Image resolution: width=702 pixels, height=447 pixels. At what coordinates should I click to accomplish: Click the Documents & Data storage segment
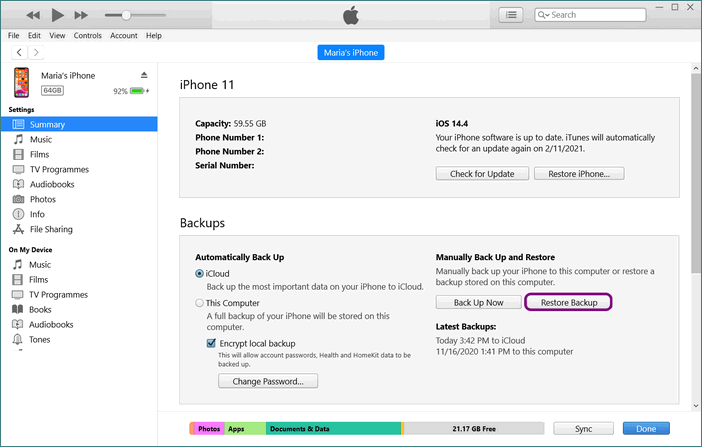333,429
